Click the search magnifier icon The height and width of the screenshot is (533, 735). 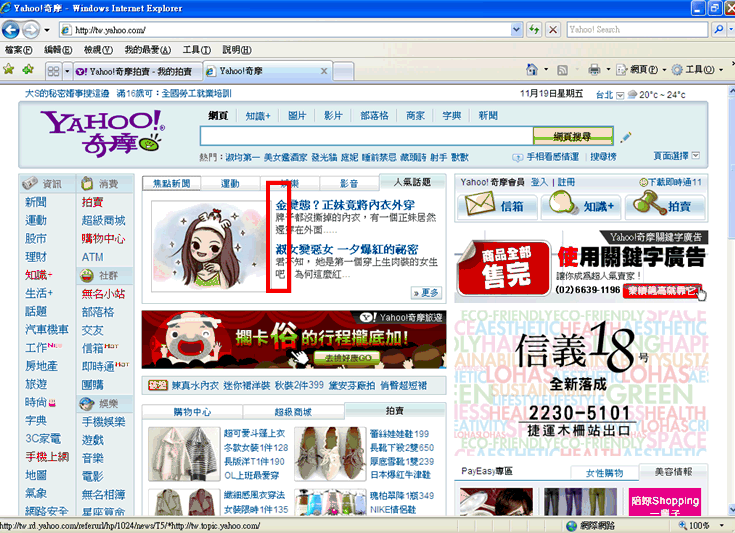click(x=719, y=30)
